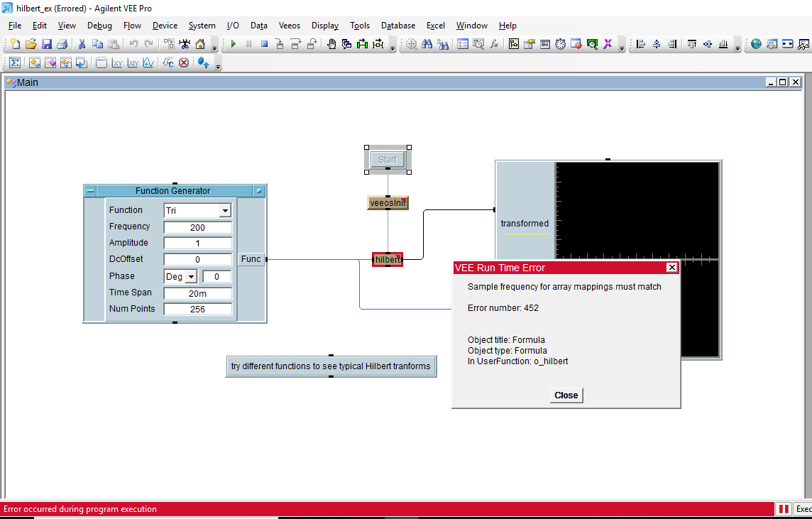Open the Phase units Deg dropdown
This screenshot has width=812, height=519.
tap(191, 277)
